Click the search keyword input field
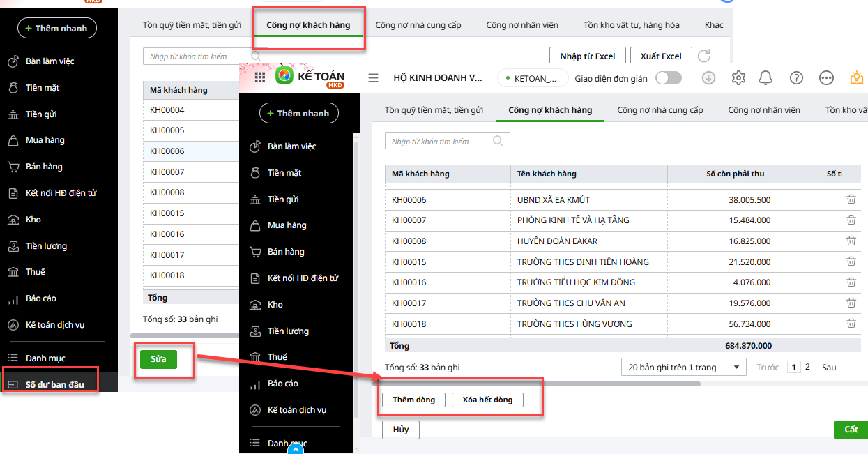868x454 pixels. pyautogui.click(x=439, y=142)
